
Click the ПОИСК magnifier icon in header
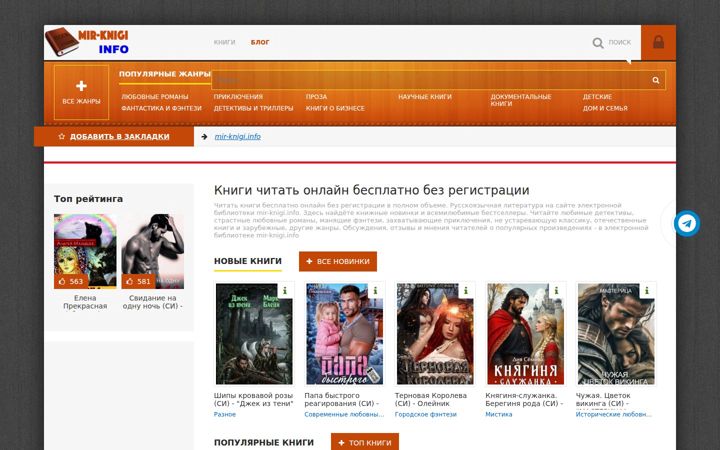click(598, 43)
